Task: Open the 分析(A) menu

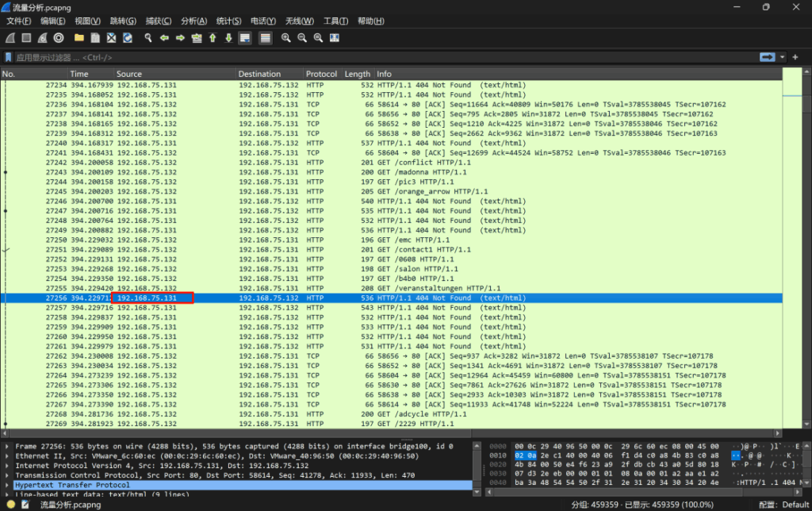Action: point(193,21)
